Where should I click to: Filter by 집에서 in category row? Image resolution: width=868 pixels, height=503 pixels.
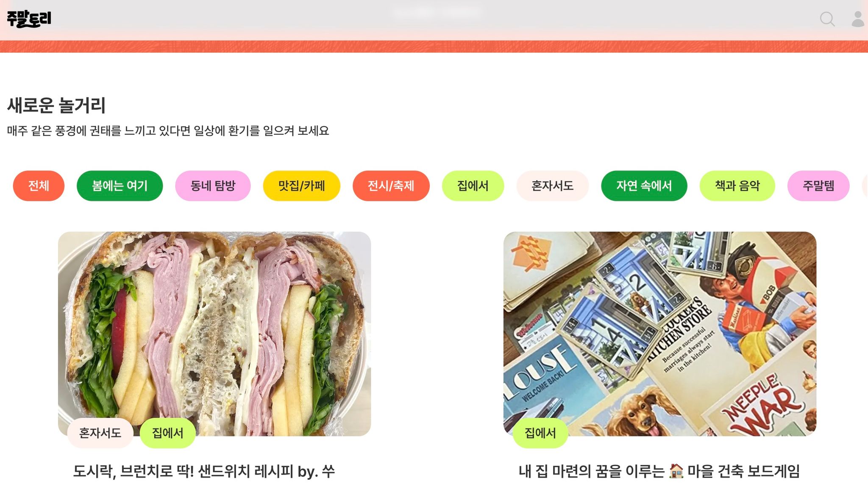coord(473,186)
